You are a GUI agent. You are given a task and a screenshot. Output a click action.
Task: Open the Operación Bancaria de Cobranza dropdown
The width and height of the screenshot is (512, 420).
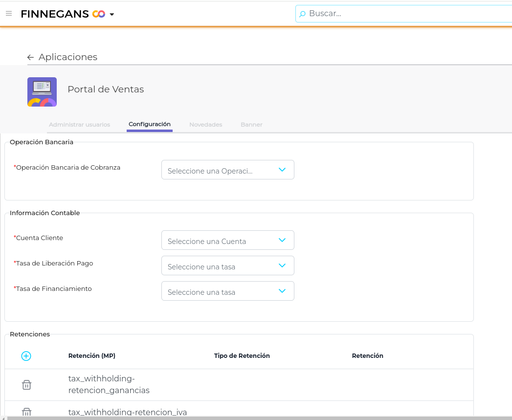(227, 170)
